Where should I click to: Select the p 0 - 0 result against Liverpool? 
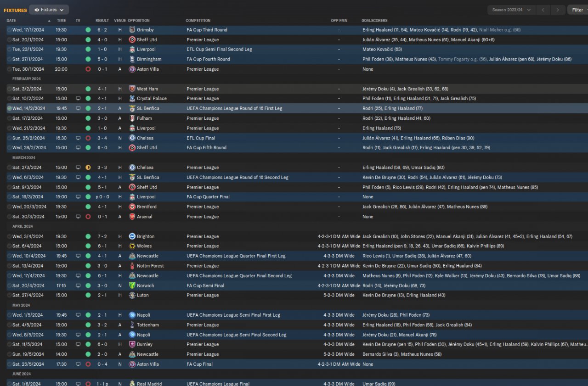coord(102,197)
